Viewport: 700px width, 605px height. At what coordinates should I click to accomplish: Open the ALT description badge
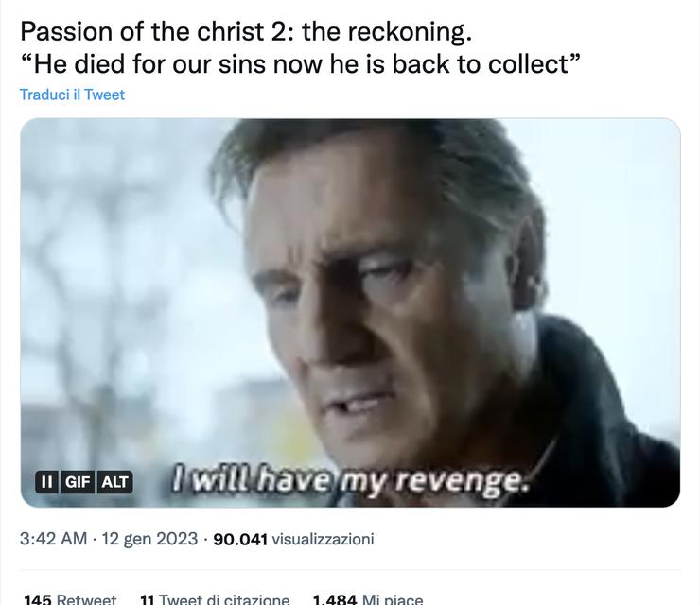click(114, 481)
